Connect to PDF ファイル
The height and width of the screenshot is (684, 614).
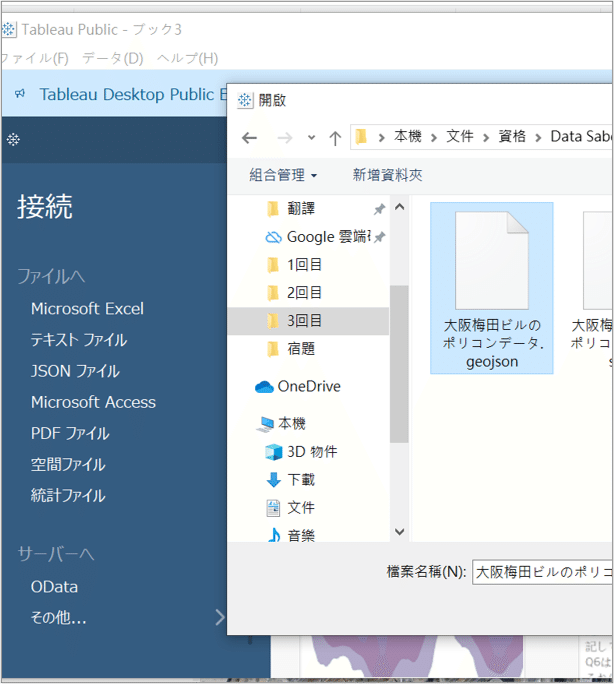(70, 434)
